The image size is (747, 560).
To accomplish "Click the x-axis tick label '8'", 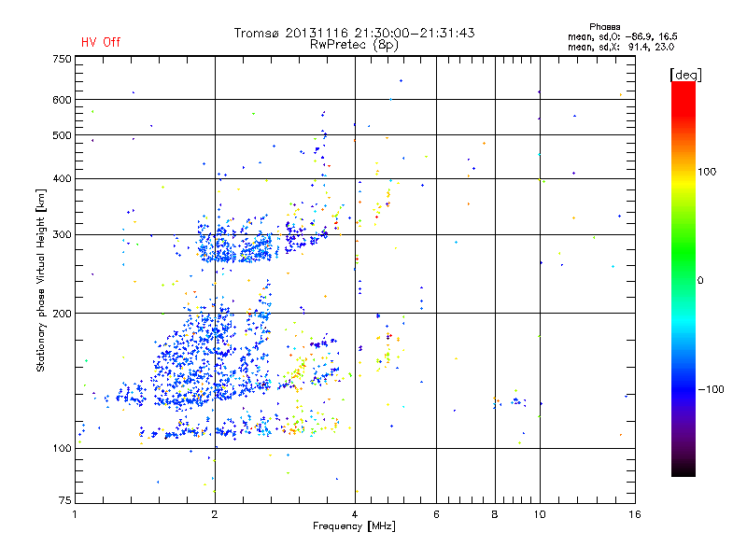I will [495, 514].
